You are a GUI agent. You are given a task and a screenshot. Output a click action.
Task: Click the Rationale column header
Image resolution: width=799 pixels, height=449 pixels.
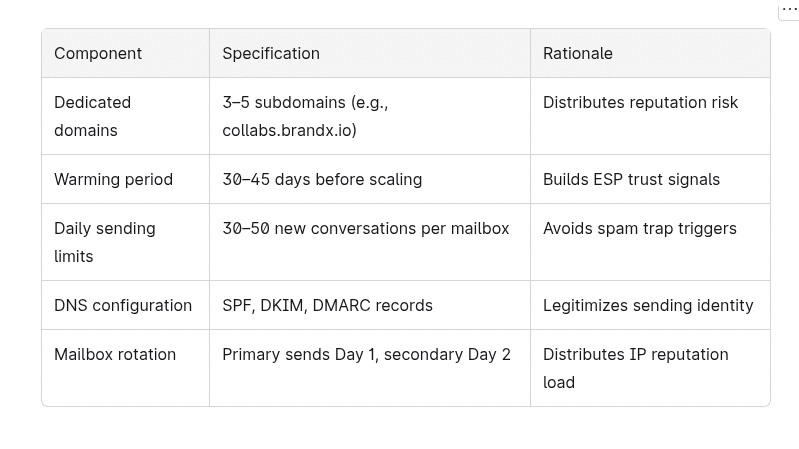(578, 54)
